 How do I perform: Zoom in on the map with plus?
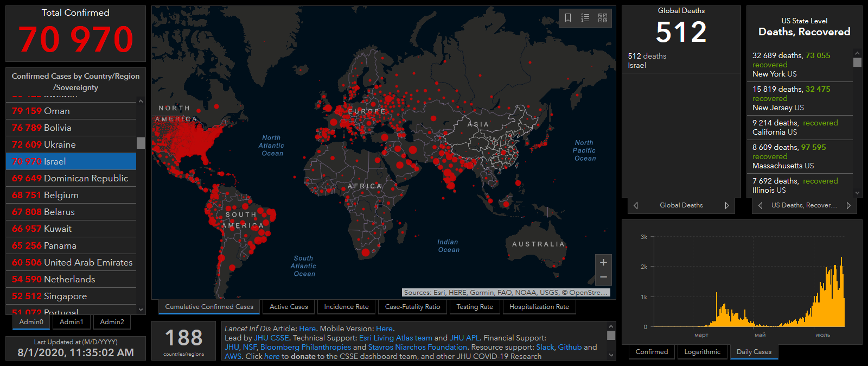coord(603,262)
